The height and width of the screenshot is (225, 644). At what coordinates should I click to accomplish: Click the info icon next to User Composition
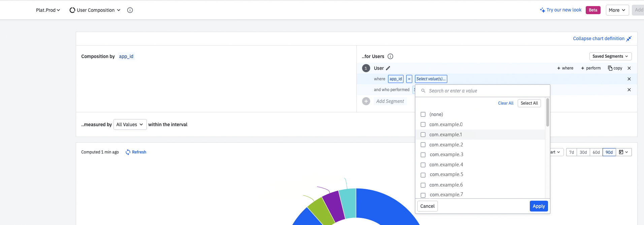130,10
